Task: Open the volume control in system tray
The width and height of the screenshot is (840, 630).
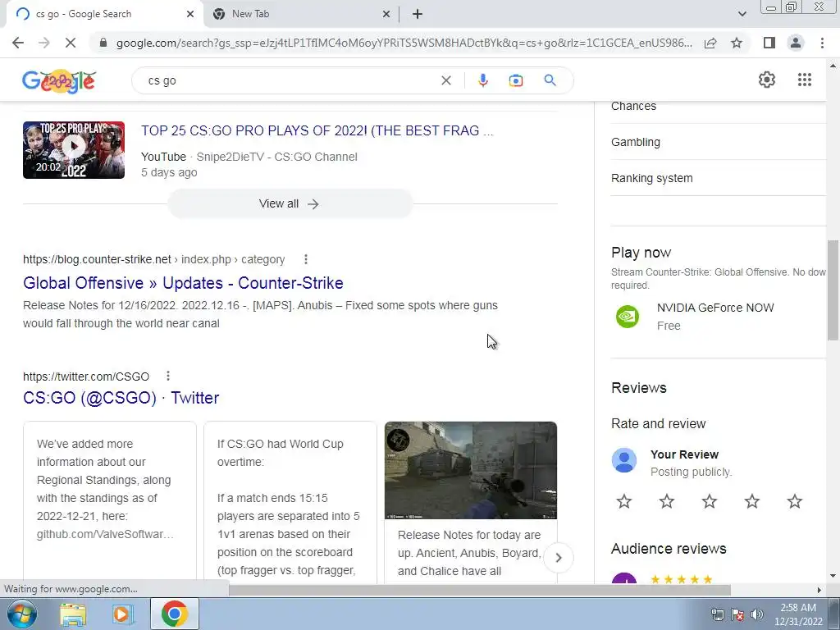Action: click(757, 614)
